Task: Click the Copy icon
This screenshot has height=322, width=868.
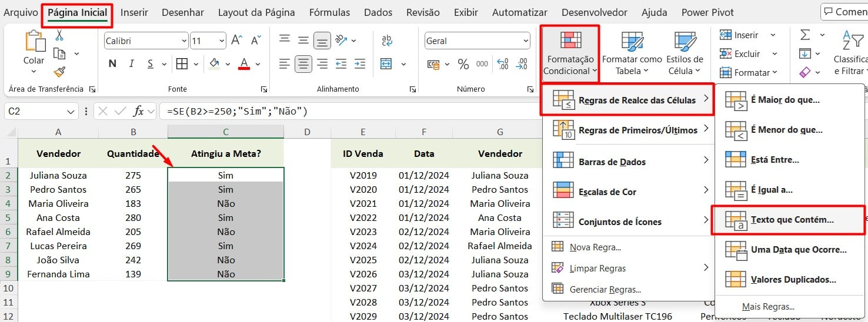Action: tap(59, 53)
